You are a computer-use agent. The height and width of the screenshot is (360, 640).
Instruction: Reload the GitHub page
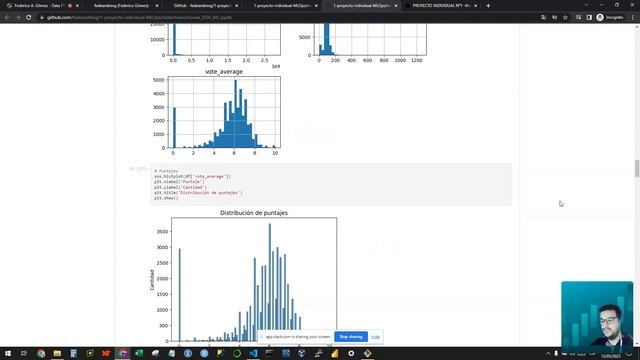click(29, 18)
